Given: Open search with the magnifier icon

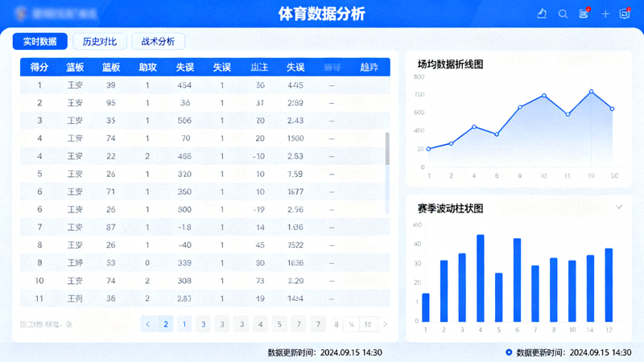Looking at the screenshot, I should tap(563, 14).
